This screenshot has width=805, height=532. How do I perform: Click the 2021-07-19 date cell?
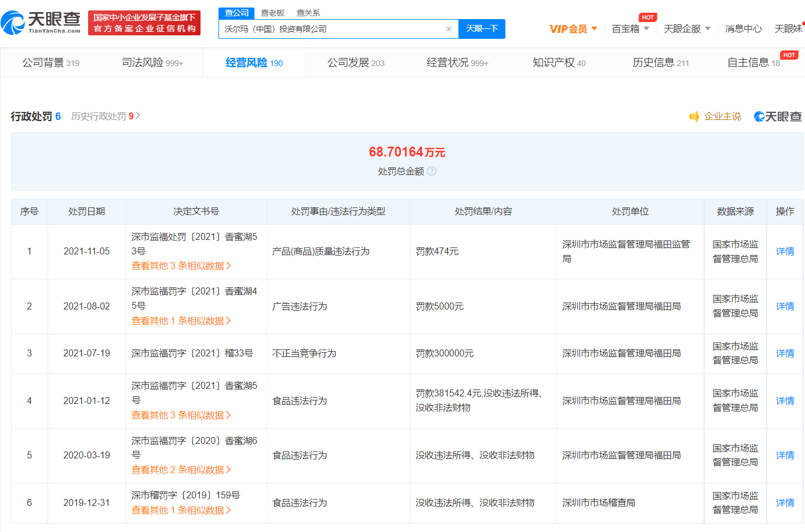point(87,354)
